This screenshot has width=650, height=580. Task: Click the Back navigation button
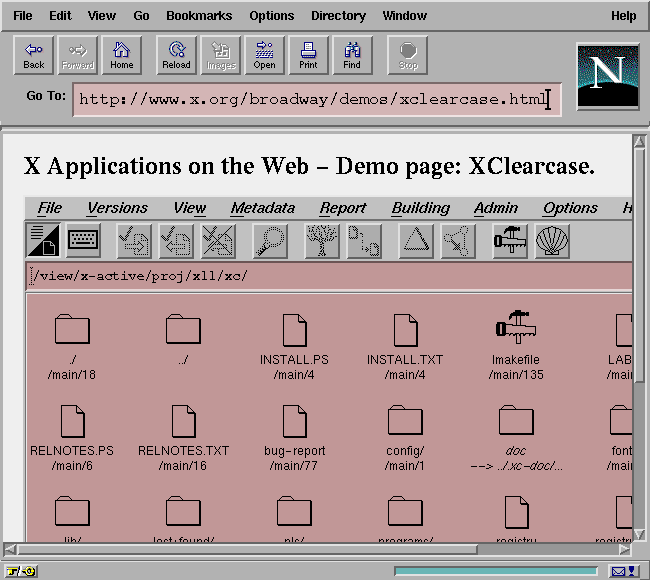pos(34,55)
